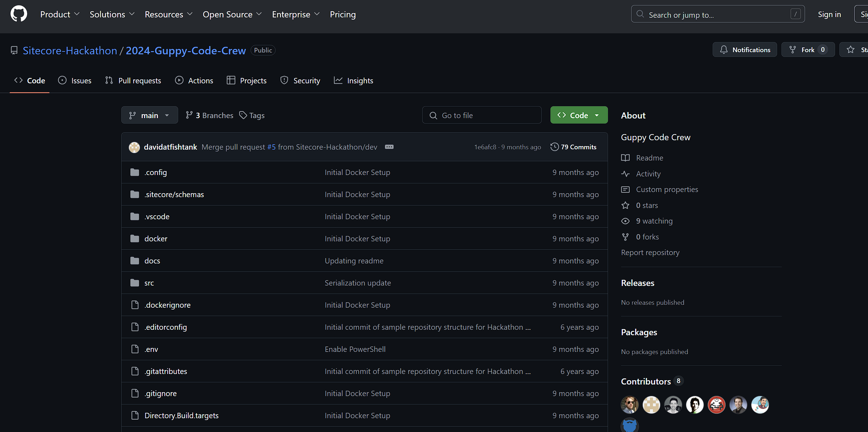The width and height of the screenshot is (868, 432).
Task: Open the Security tab
Action: 300,80
